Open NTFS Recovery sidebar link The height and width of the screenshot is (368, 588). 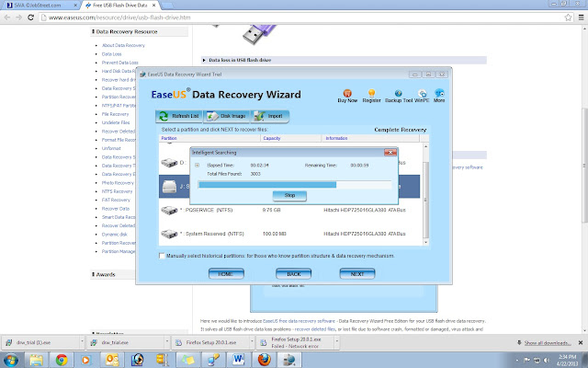point(117,191)
